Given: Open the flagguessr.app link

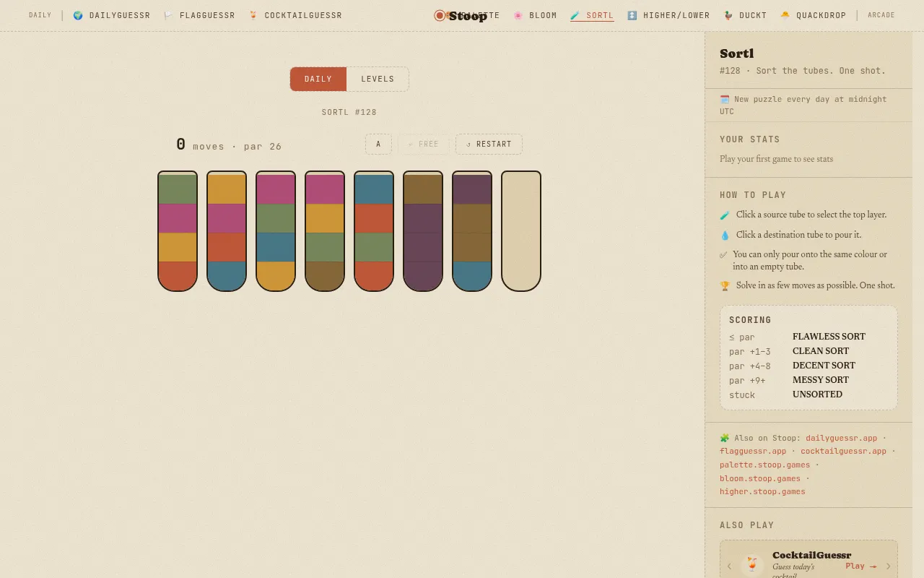Looking at the screenshot, I should (753, 451).
